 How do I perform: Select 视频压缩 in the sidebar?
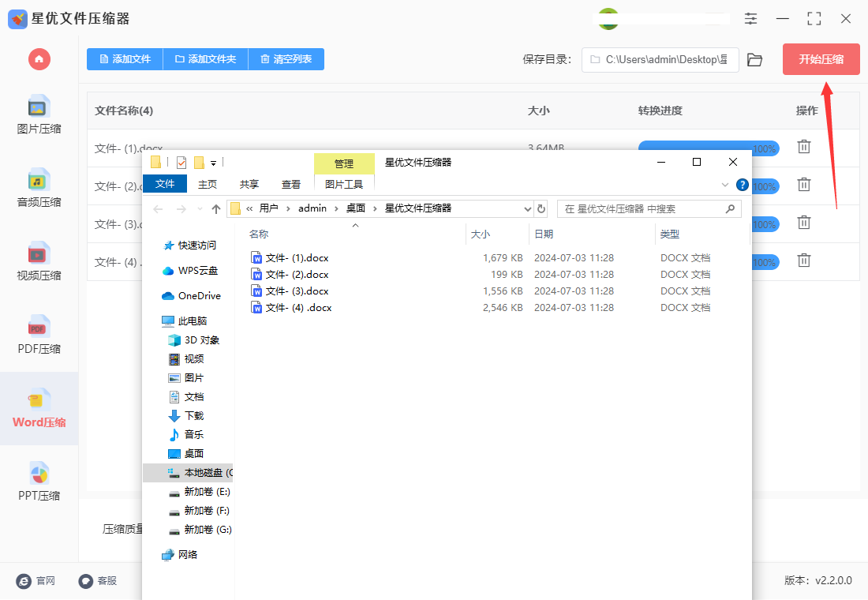tap(39, 261)
